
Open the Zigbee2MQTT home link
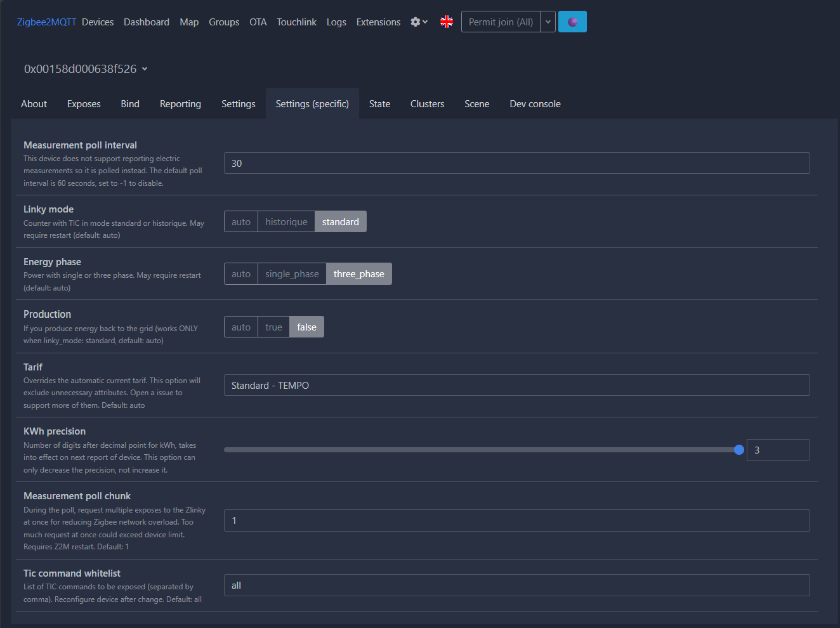coord(46,22)
